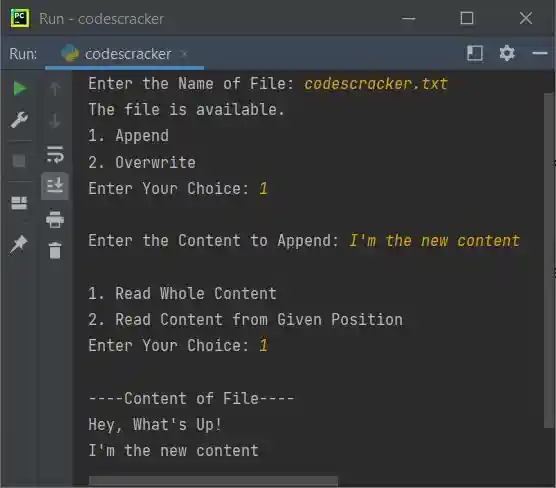Maximize the Run window
The image size is (556, 488).
click(467, 18)
